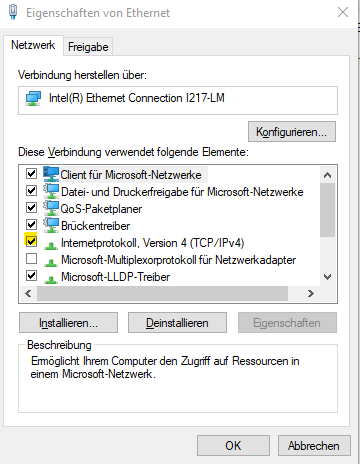
Task: Click the list scroll down arrow
Action: click(x=328, y=277)
